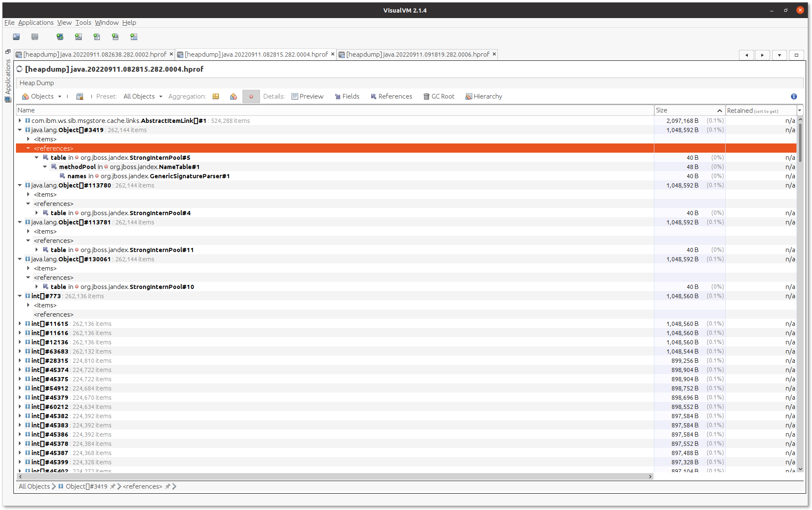
Task: Toggle the References details view
Action: tap(391, 96)
